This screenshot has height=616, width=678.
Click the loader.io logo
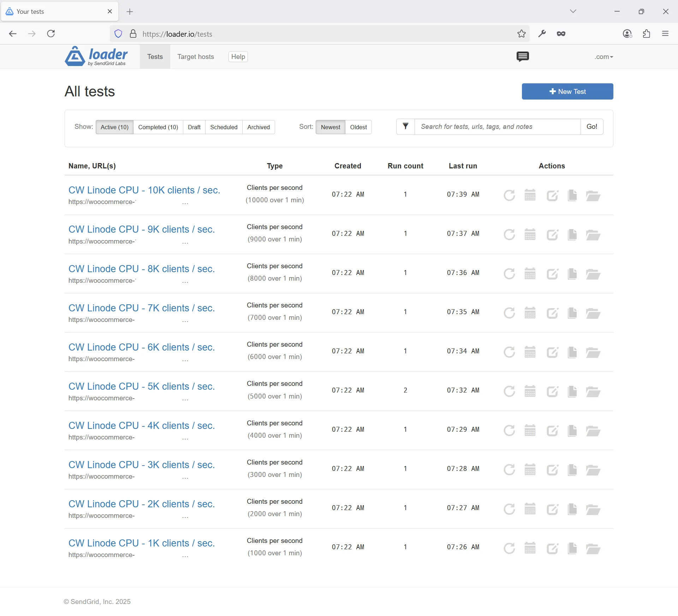pyautogui.click(x=96, y=56)
